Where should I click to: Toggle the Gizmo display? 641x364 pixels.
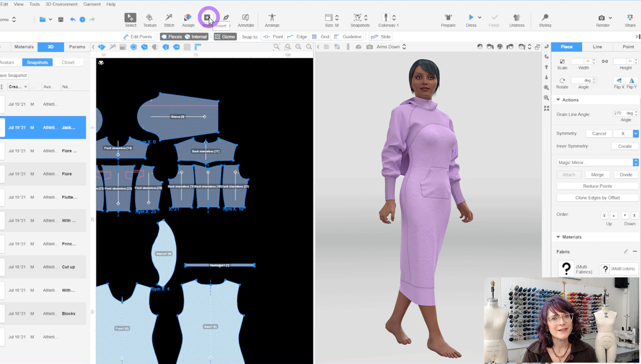[x=225, y=36]
